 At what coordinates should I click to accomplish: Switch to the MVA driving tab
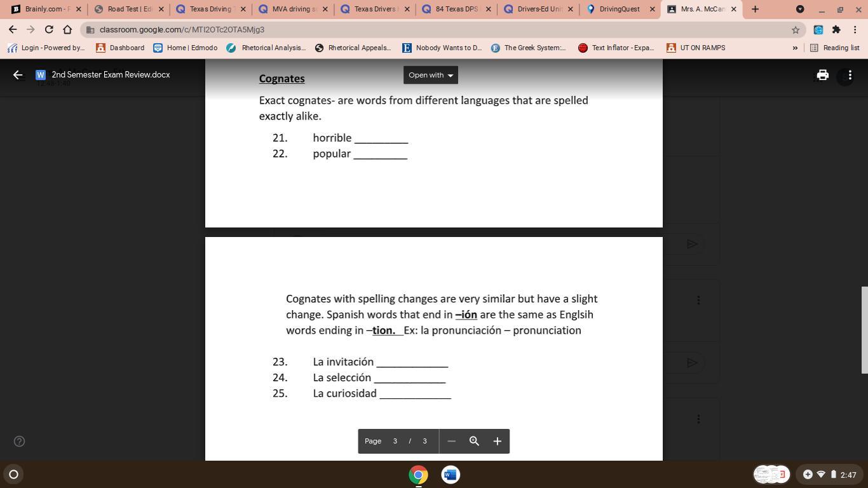click(x=292, y=9)
